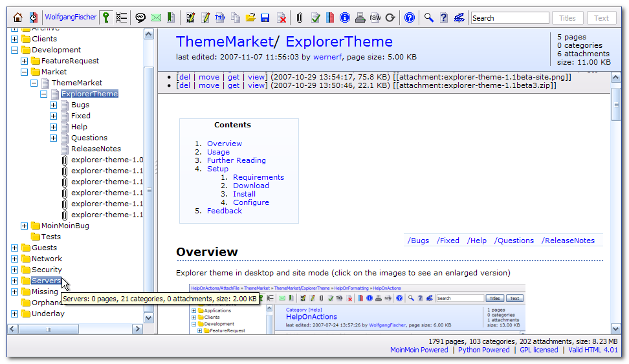Screen dimensions: 629x364
Task: Click the blue info icon in toolbar
Action: (345, 18)
